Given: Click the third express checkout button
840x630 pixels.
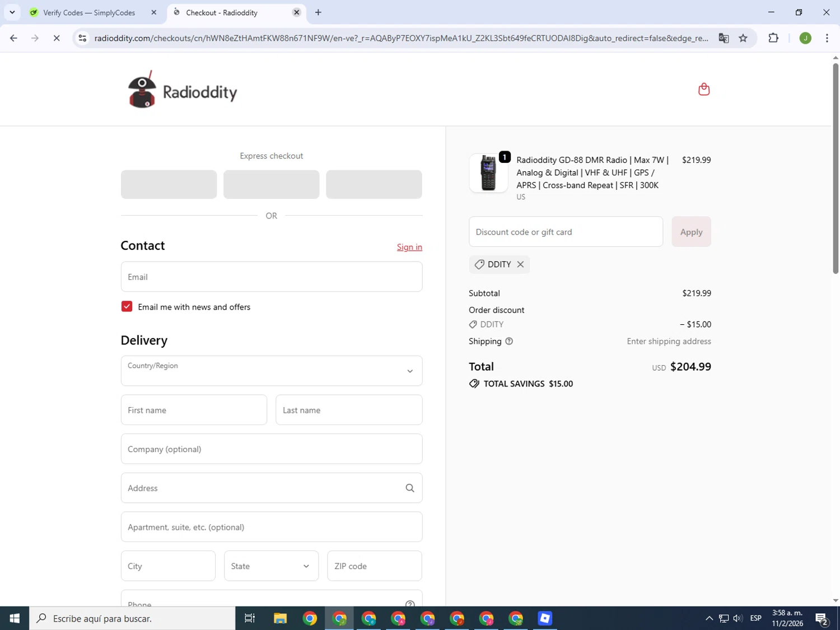Looking at the screenshot, I should [x=374, y=184].
